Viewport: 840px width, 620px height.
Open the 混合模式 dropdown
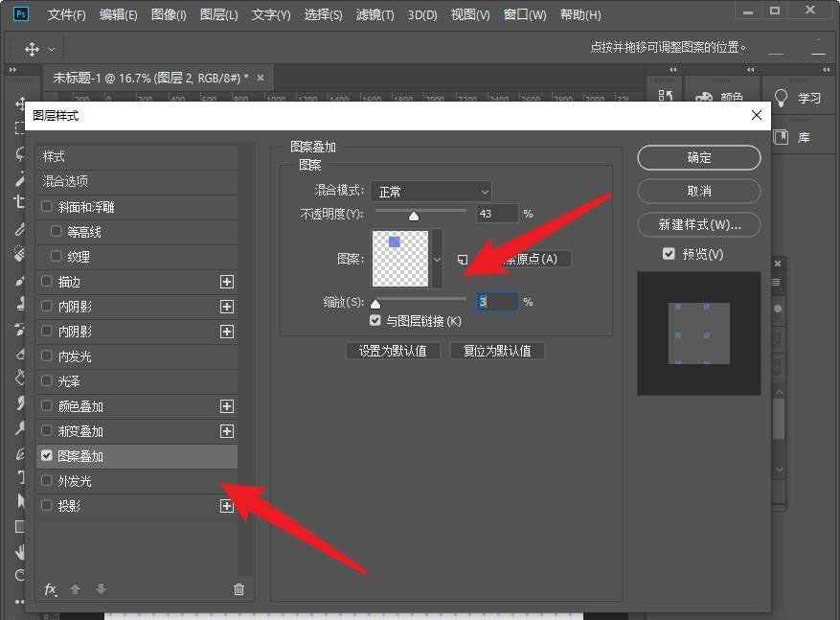click(431, 191)
